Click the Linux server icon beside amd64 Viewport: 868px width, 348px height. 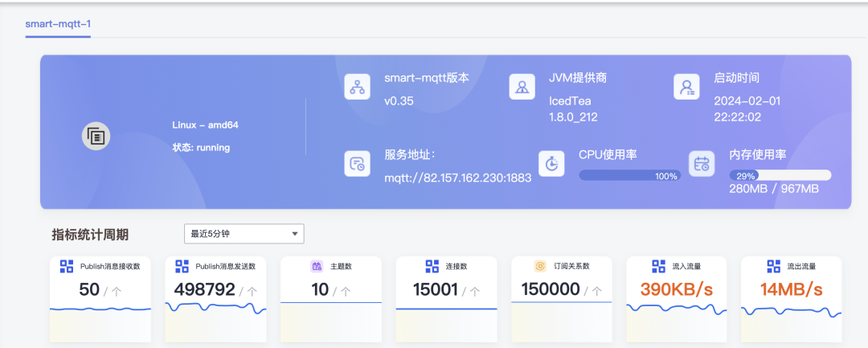[x=96, y=136]
